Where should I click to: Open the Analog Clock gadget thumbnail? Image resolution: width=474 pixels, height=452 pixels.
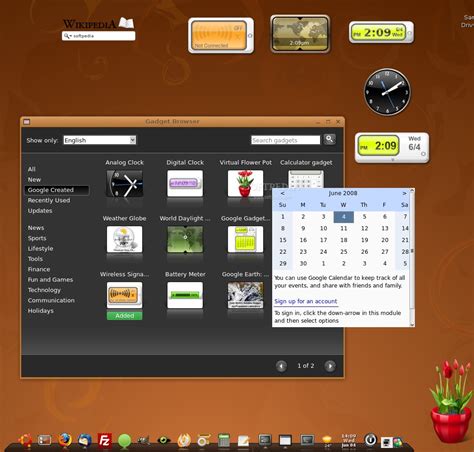pos(124,183)
